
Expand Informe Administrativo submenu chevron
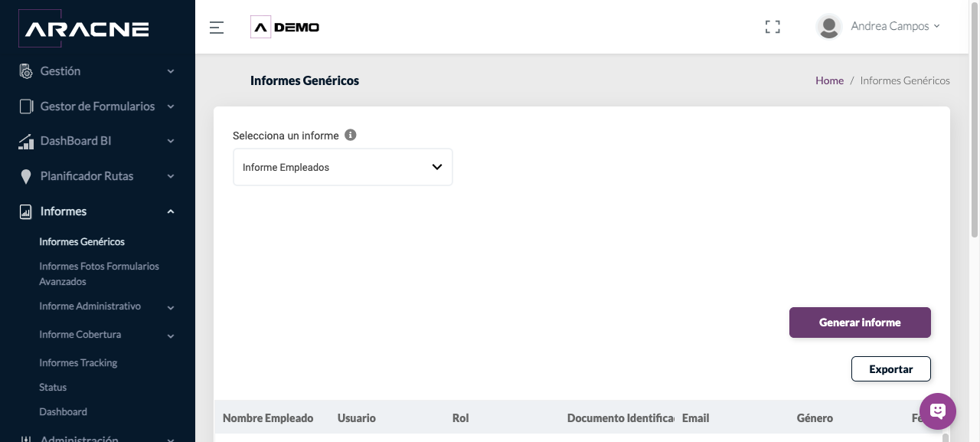pos(171,307)
